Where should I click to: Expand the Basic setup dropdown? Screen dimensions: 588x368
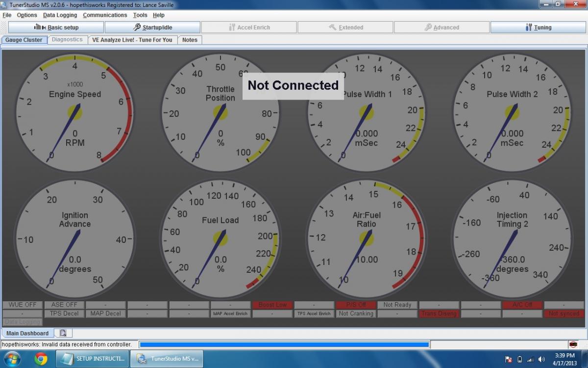56,27
